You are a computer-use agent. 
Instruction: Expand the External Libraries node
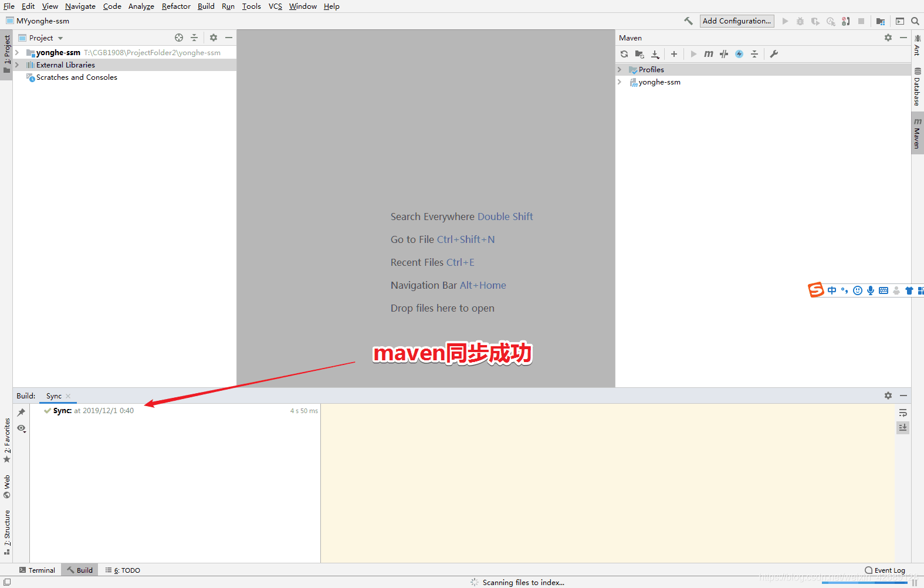point(17,65)
